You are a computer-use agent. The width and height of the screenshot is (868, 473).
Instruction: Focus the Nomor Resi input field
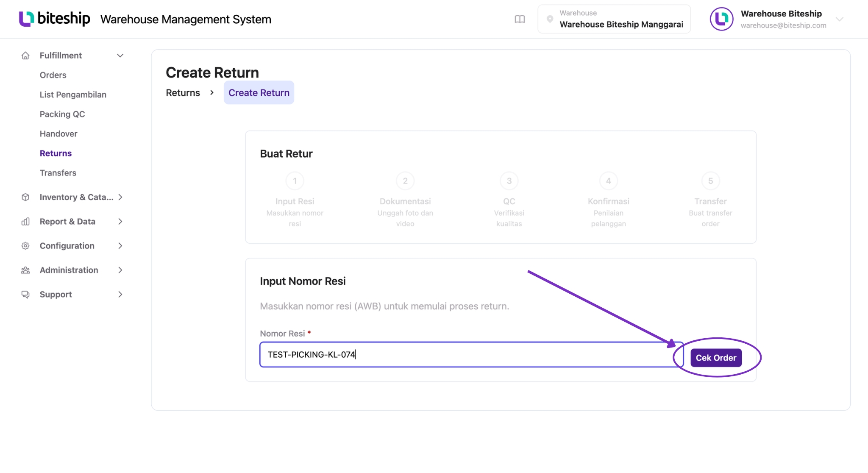tap(471, 354)
